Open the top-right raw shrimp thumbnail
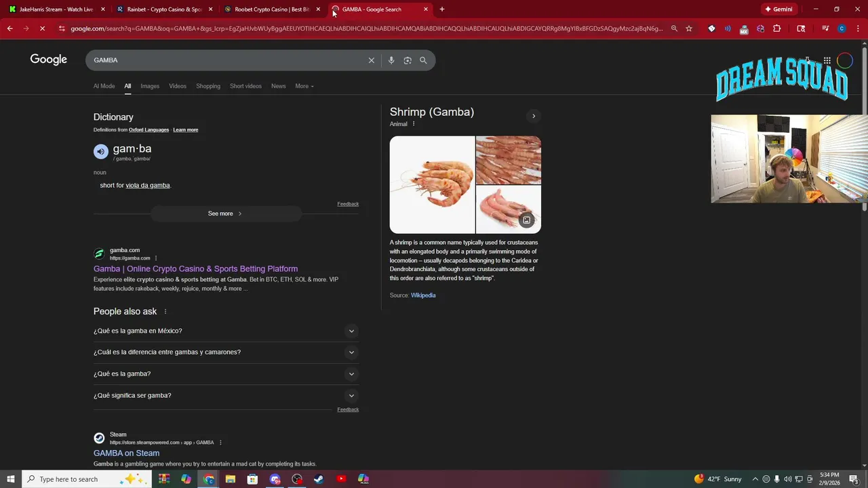This screenshot has width=868, height=488. click(x=509, y=160)
